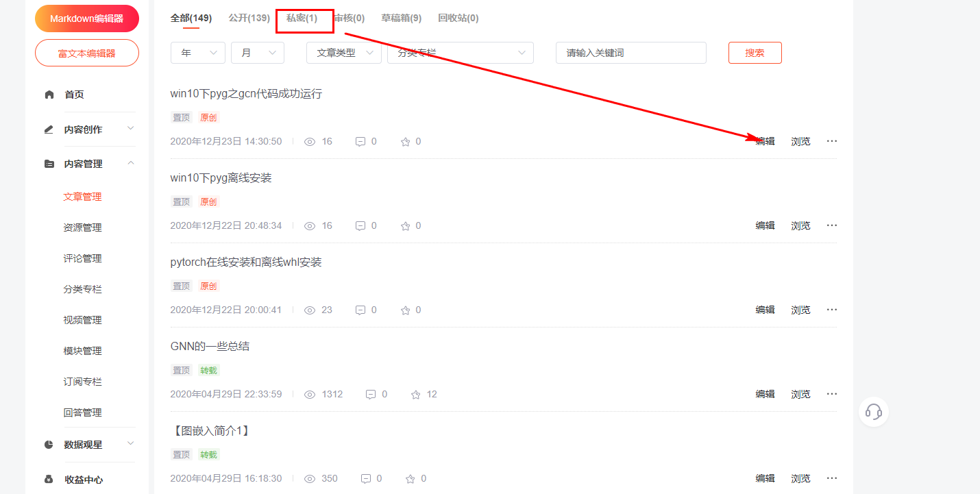Click the pie chart icon beside 数据观星
The width and height of the screenshot is (980, 494).
pyautogui.click(x=49, y=445)
